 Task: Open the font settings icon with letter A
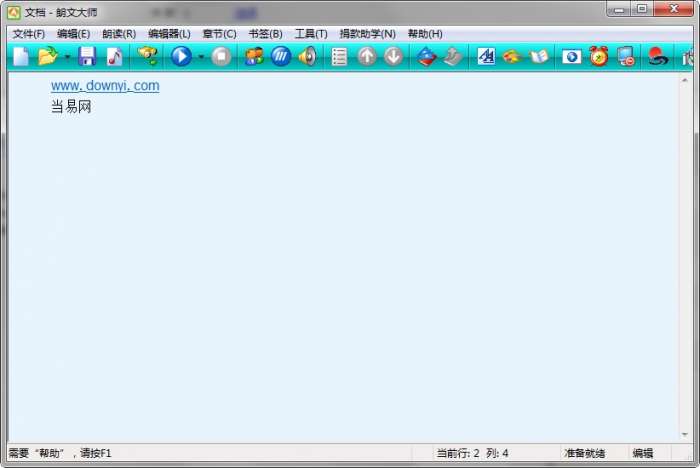pyautogui.click(x=486, y=57)
